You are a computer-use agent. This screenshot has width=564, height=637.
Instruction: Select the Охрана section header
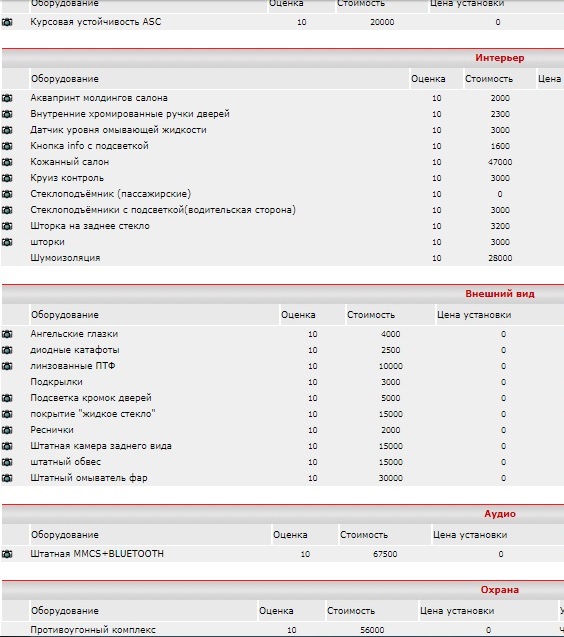coord(499,589)
